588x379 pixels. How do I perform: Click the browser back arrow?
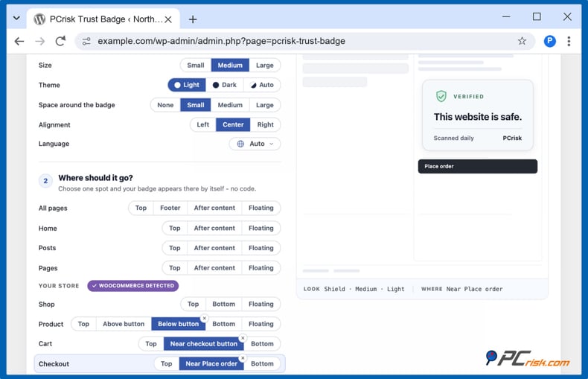coord(19,41)
